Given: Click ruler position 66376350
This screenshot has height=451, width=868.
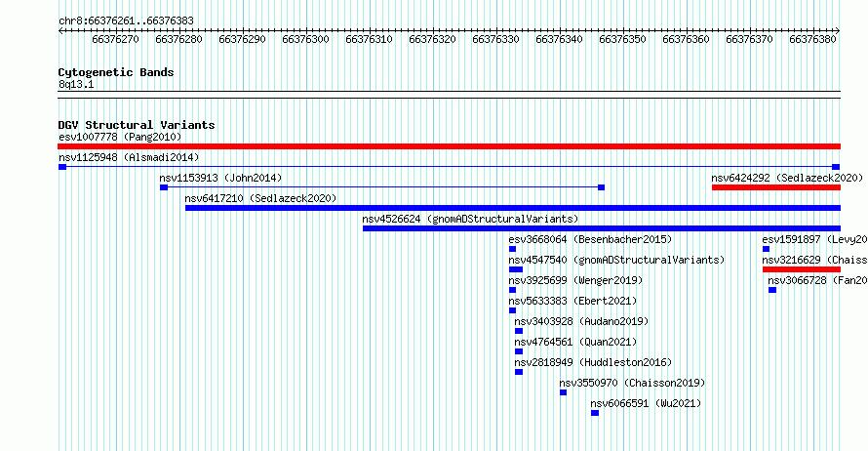Looking at the screenshot, I should tap(623, 40).
